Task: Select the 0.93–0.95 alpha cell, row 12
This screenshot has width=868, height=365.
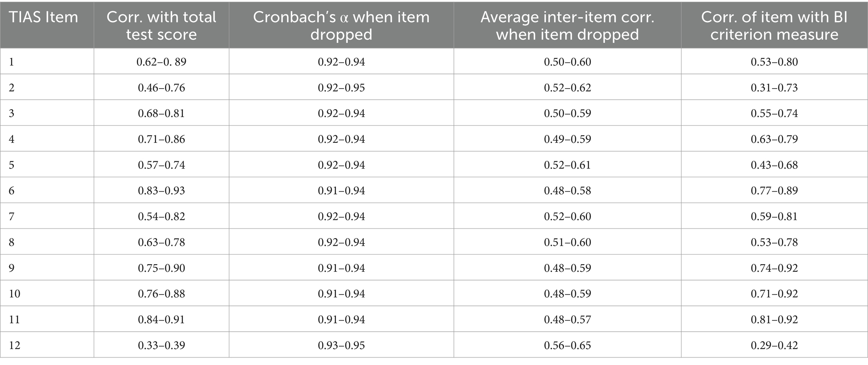Action: (341, 345)
